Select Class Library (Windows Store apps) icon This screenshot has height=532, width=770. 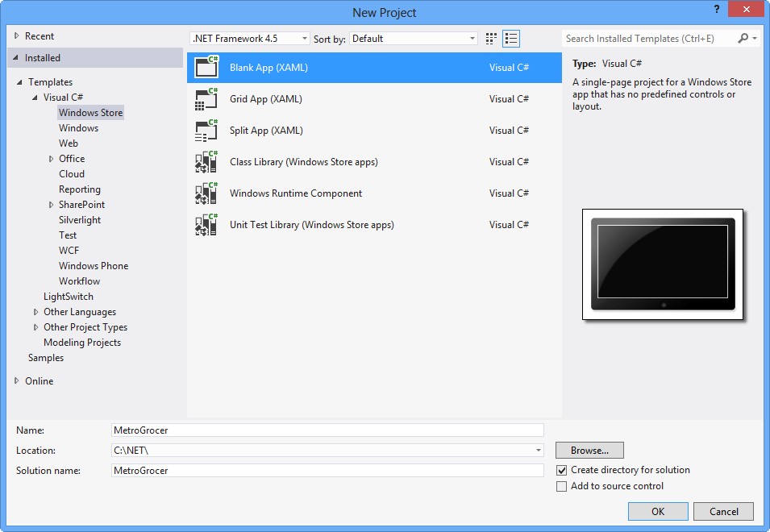coord(206,161)
